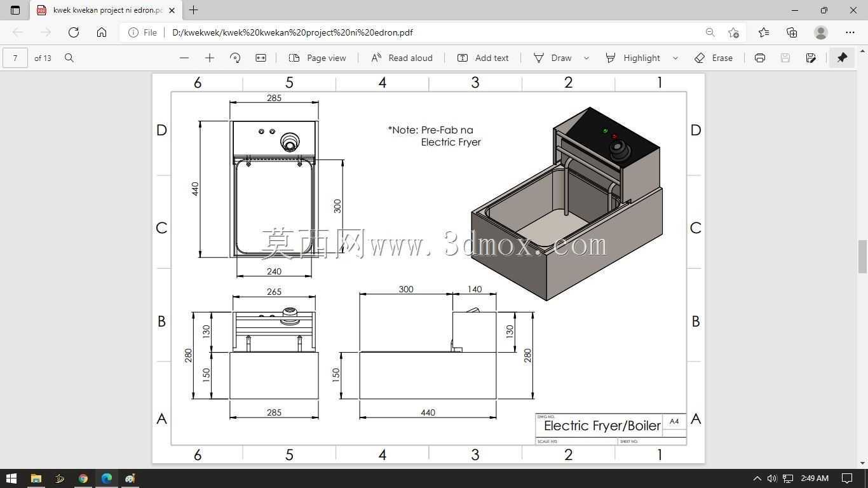
Task: Add this page to favorites
Action: coord(734,32)
